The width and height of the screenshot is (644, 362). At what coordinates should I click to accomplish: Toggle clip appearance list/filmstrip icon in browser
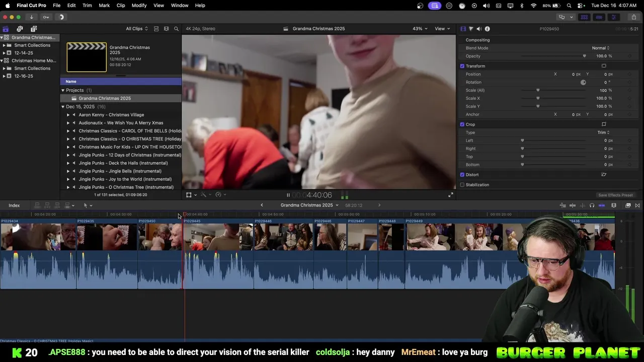pos(156,29)
